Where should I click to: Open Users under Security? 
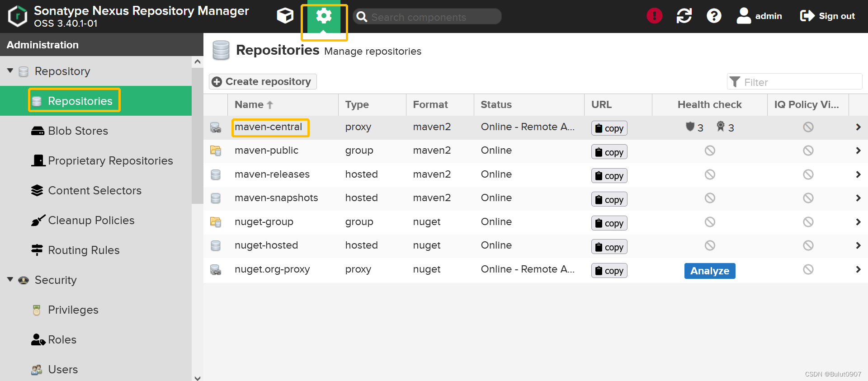[96, 369]
